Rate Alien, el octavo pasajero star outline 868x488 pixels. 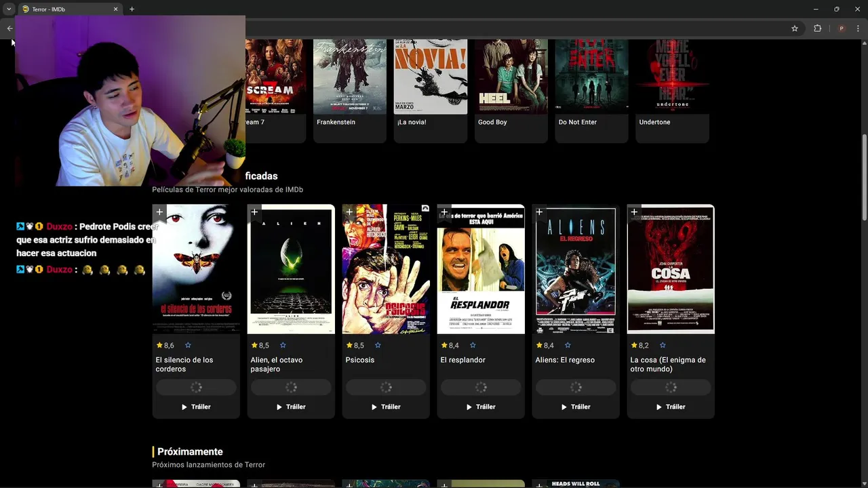pyautogui.click(x=283, y=345)
